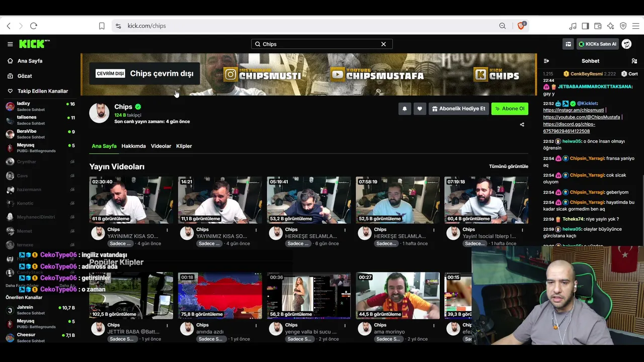Open BeraVibe channel in followed list
The image size is (644, 362).
[40, 134]
